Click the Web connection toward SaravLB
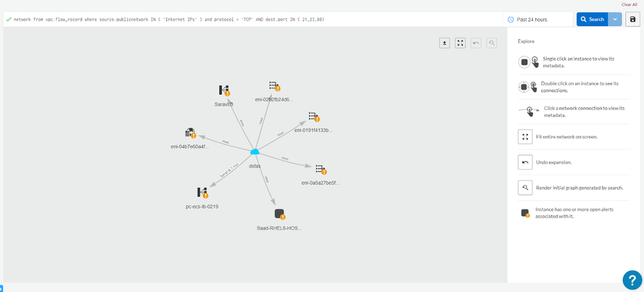Image resolution: width=644 pixels, height=292 pixels. click(242, 122)
